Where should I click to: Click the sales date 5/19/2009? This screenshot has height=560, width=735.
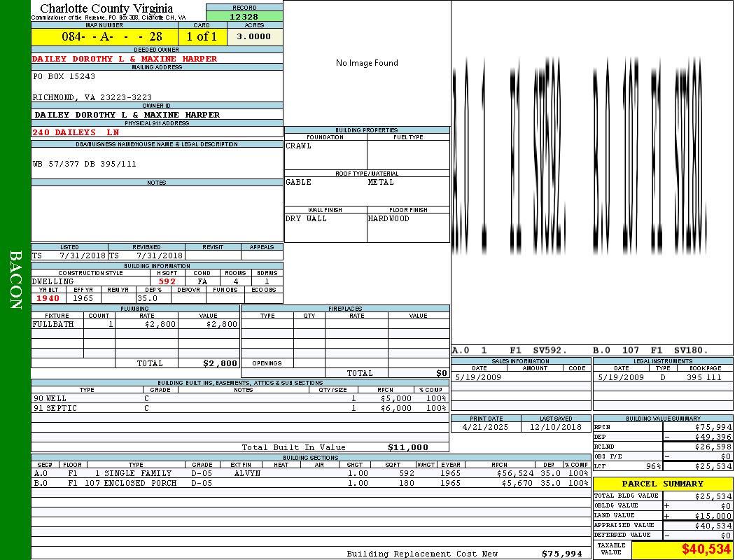pyautogui.click(x=478, y=377)
